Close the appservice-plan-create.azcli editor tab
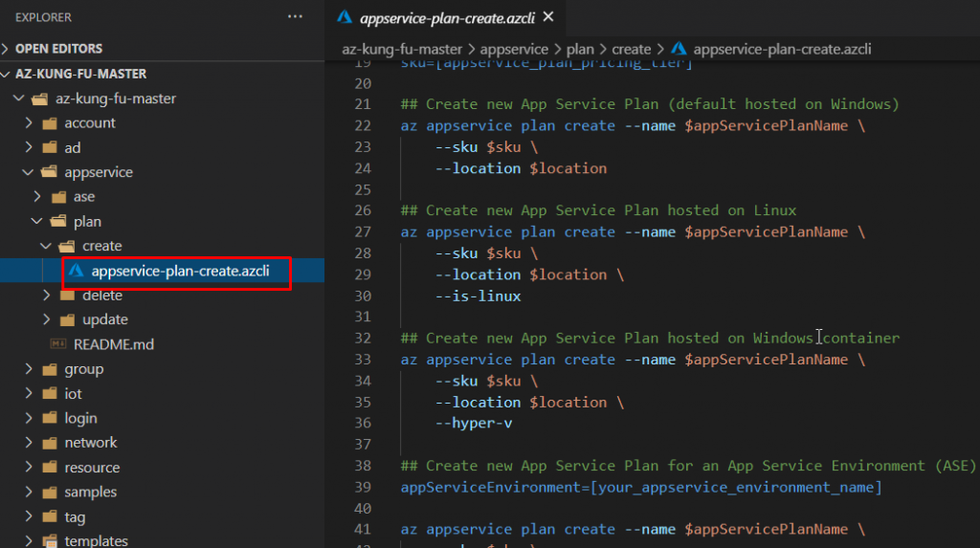 548,17
